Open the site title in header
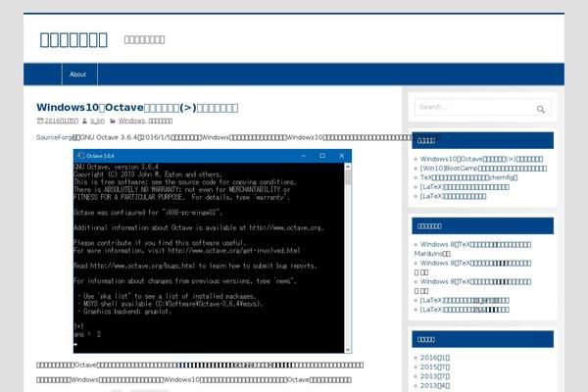Screen dimensions: 588x392 coord(73,40)
